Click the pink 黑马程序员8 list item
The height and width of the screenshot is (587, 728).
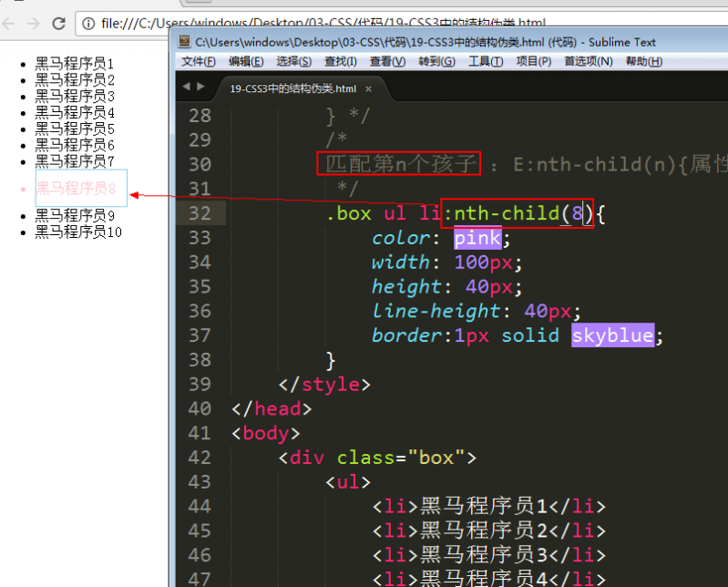tap(76, 189)
